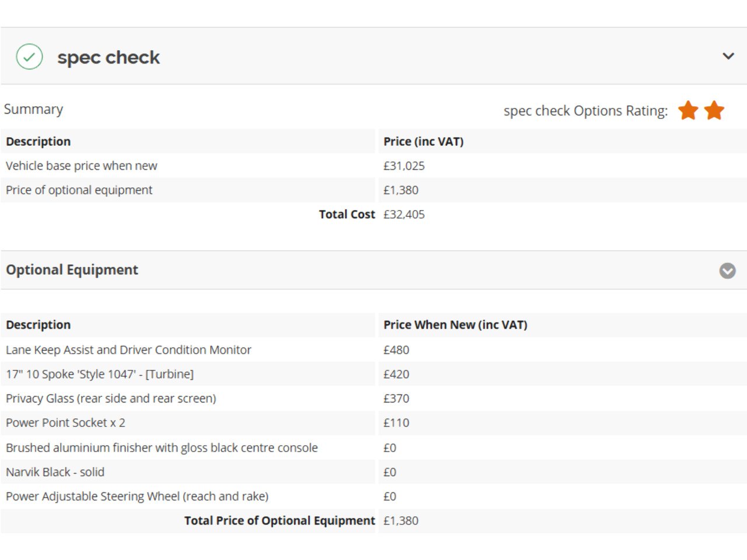Click the spec check heading

(109, 57)
